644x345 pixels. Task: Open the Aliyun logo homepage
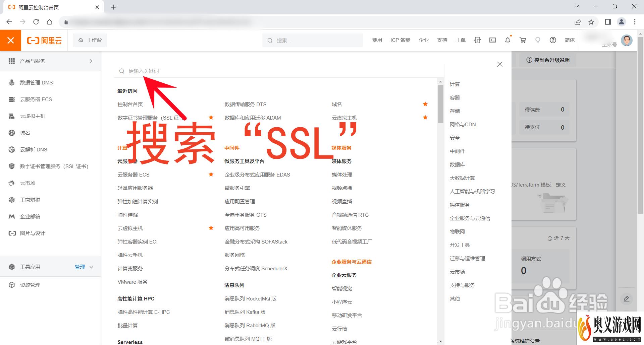[x=44, y=41]
